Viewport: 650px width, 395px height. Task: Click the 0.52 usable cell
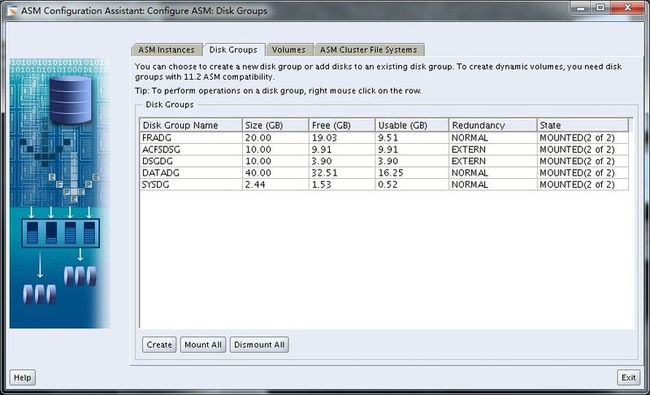click(x=412, y=184)
